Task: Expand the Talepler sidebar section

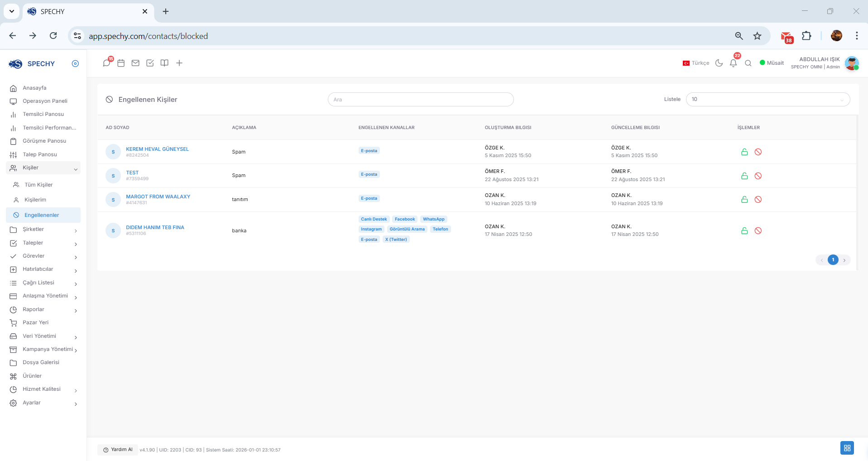Action: coord(43,243)
